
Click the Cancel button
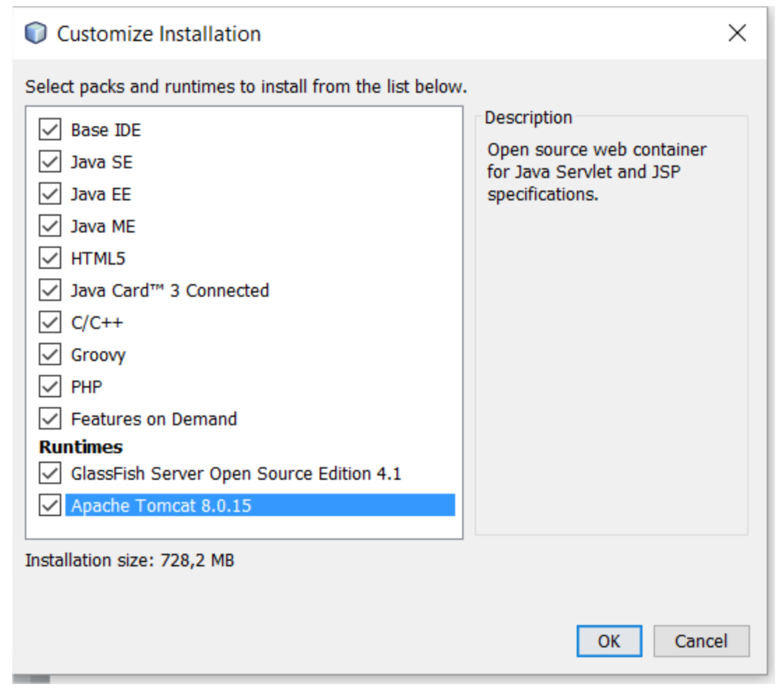coord(702,641)
